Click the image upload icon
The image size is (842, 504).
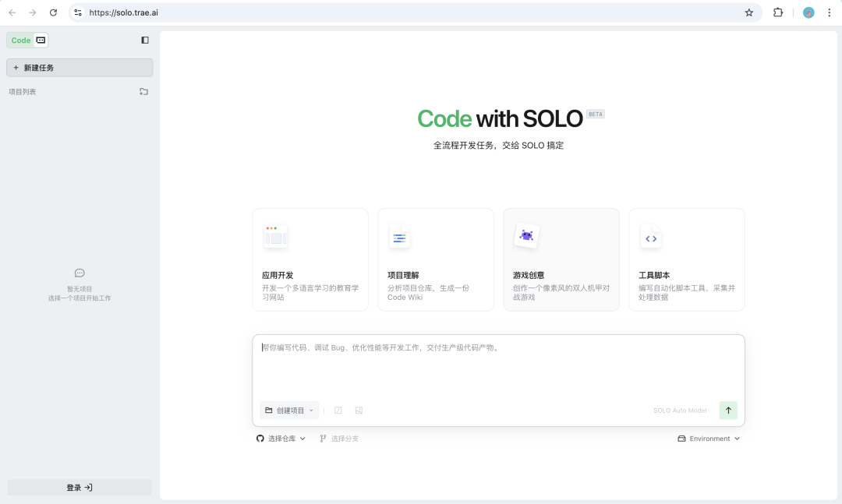tap(359, 410)
